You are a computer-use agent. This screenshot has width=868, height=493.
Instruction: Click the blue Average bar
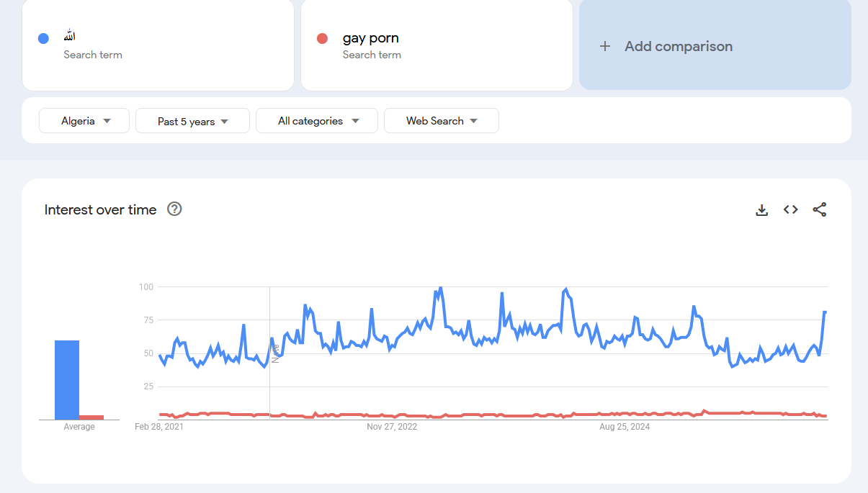(67, 380)
